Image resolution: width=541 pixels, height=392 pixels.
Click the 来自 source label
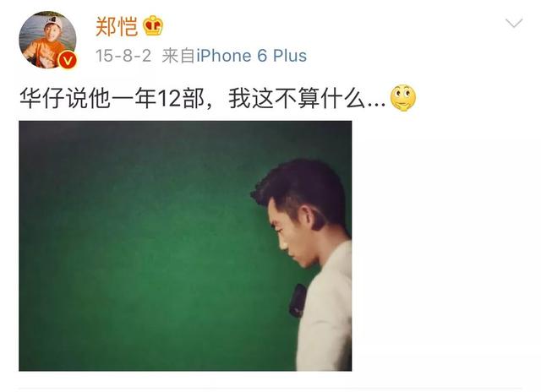(178, 56)
